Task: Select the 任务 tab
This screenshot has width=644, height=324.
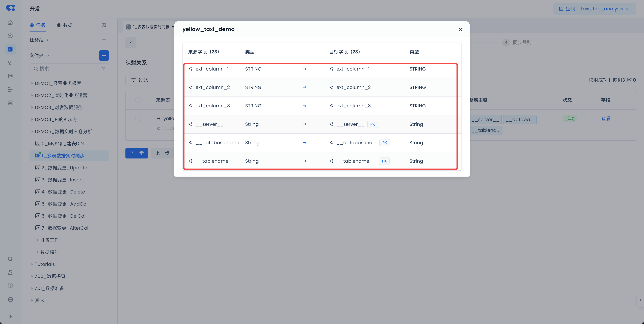Action: click(38, 25)
